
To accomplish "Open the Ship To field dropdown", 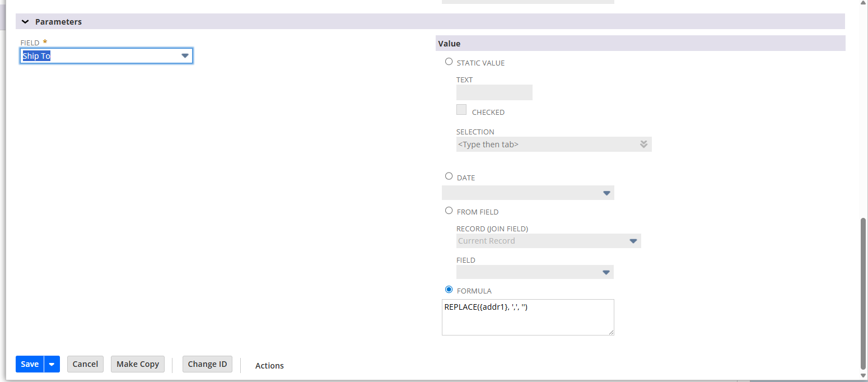I will pos(185,56).
